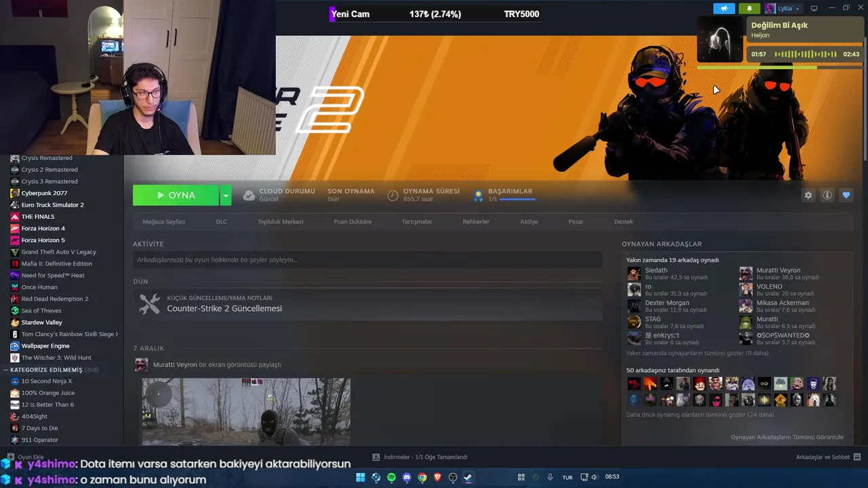Click Muratti Veyron's avatar in activity feed

(141, 365)
